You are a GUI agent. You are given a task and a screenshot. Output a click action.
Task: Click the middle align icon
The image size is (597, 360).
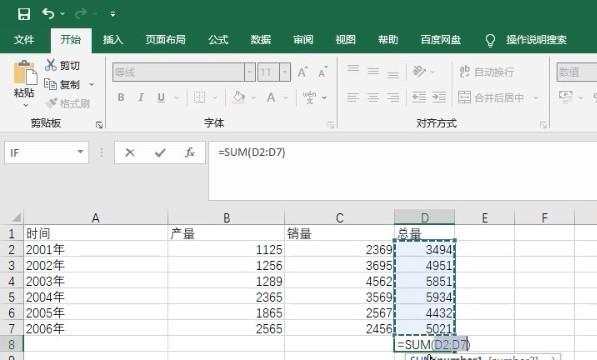373,71
